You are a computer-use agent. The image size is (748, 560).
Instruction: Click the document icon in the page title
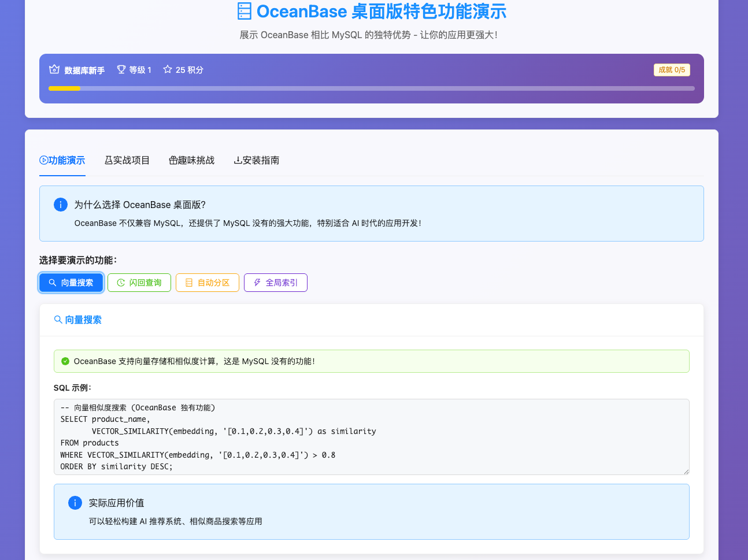pyautogui.click(x=245, y=11)
